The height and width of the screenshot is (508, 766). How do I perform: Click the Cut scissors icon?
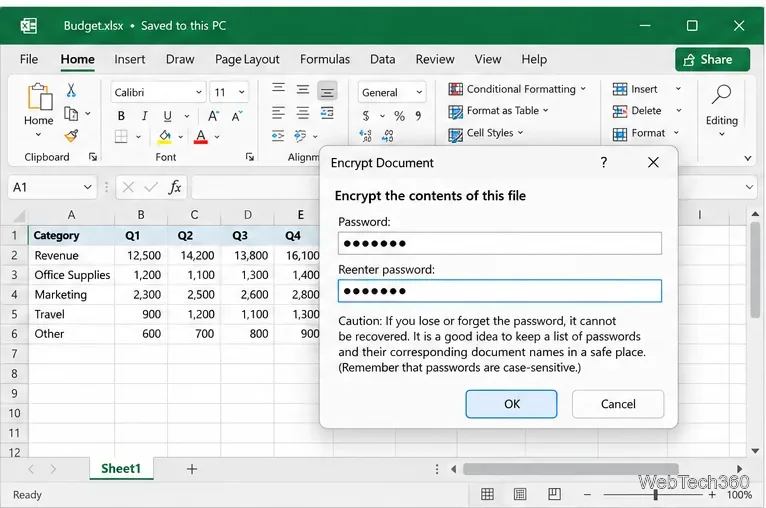(71, 90)
